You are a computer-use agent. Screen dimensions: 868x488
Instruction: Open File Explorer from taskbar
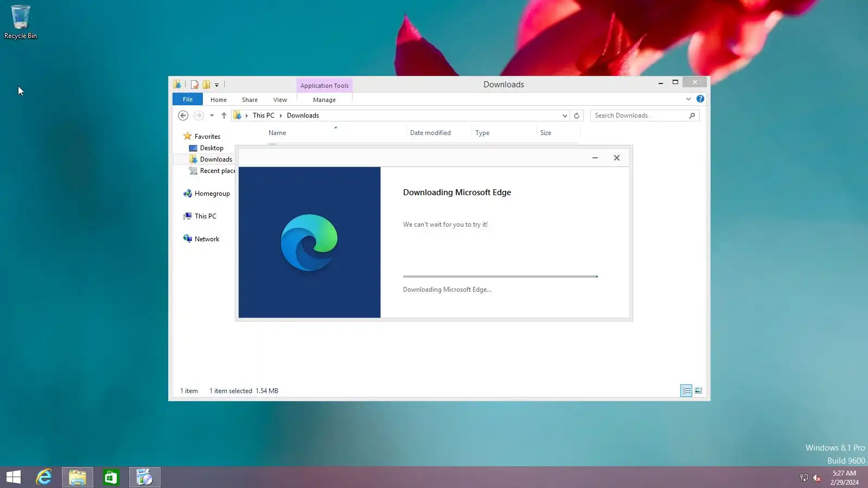[x=78, y=477]
